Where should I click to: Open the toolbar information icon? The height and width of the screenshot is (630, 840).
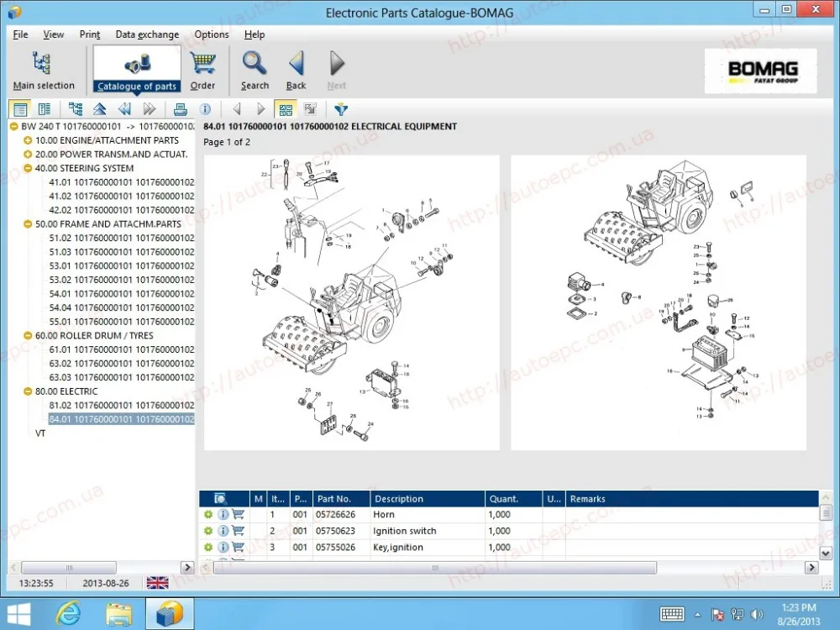click(x=205, y=109)
